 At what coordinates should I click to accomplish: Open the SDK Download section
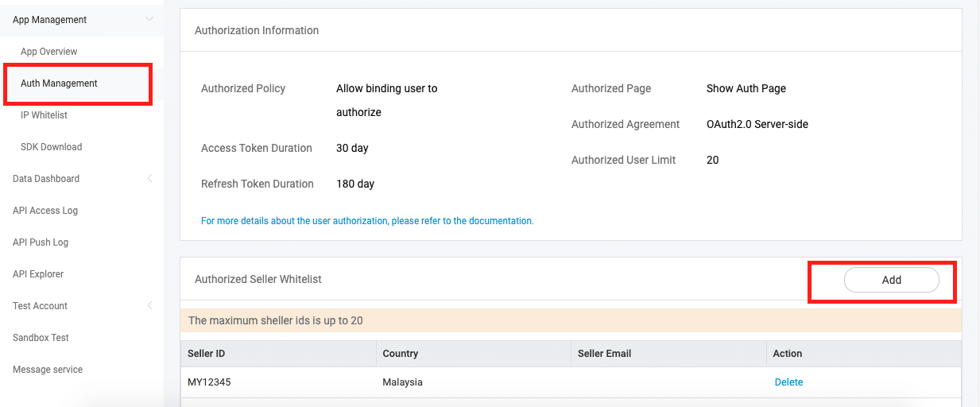pos(52,147)
